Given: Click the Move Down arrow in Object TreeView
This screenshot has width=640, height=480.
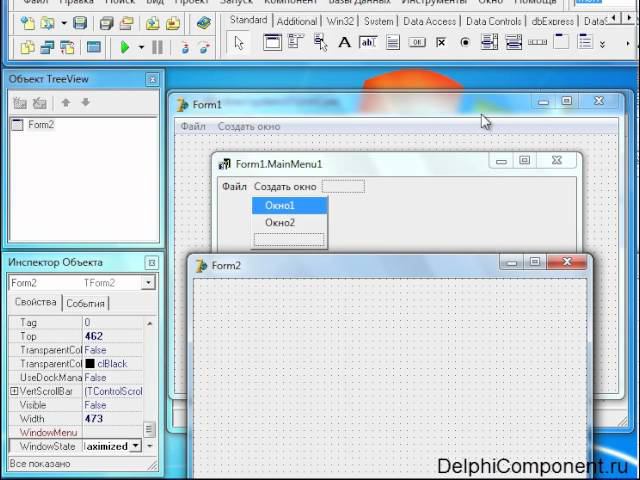Looking at the screenshot, I should point(85,102).
